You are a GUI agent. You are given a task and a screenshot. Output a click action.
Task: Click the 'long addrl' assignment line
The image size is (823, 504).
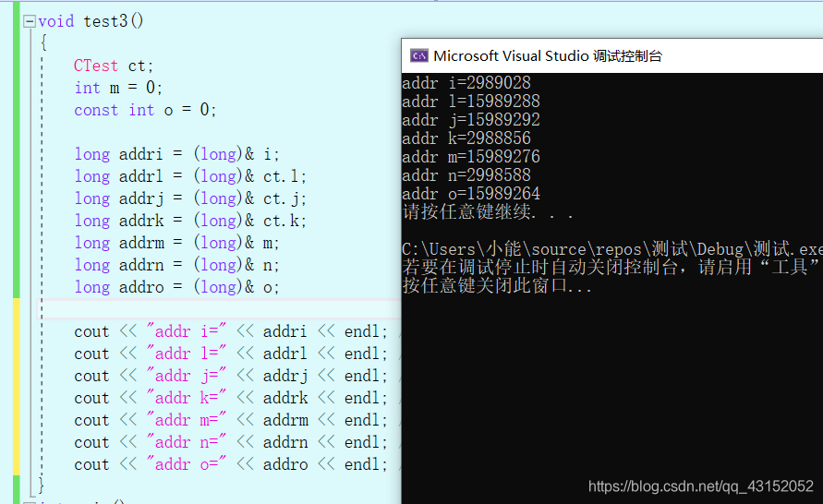190,176
